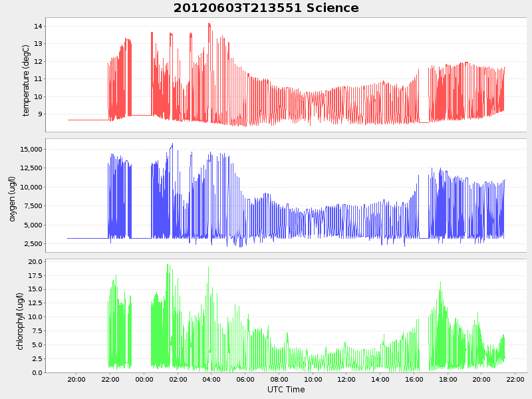
Task: Click the 13 tick on temperature axis
Action: pyautogui.click(x=38, y=44)
